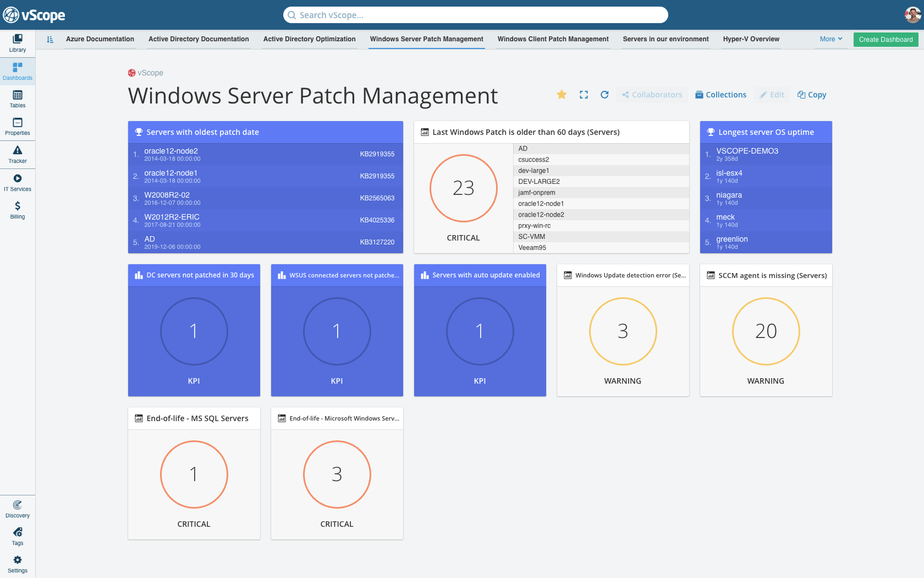Toggle the favorite star for this dashboard
924x578 pixels.
562,95
